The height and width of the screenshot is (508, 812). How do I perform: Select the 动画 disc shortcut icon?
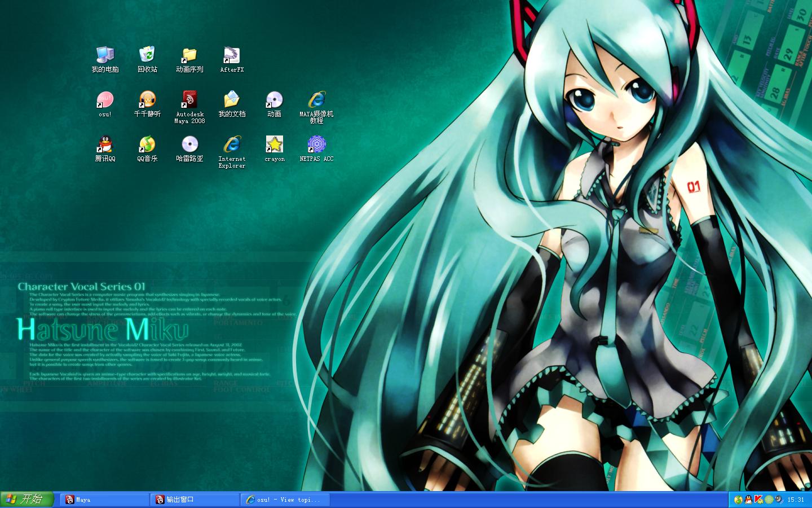(274, 104)
